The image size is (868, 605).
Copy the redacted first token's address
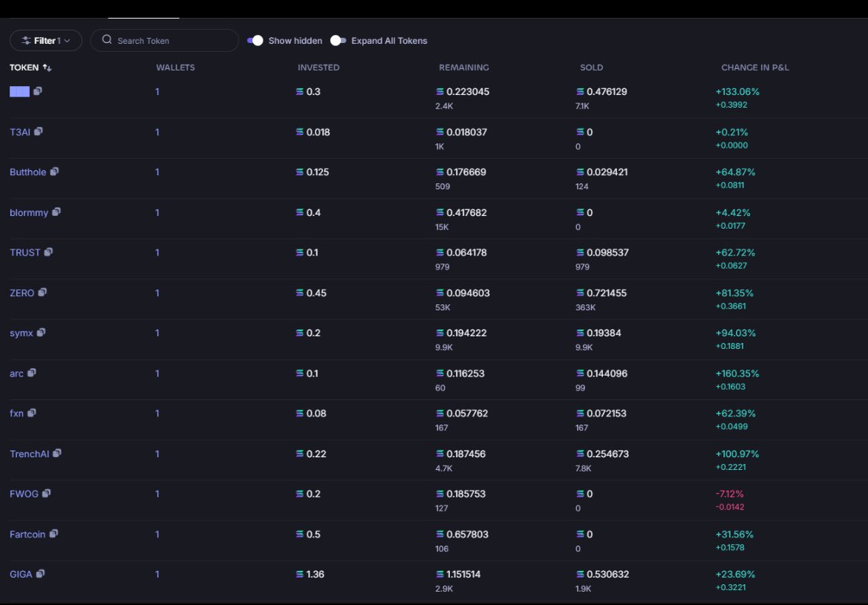(x=38, y=91)
